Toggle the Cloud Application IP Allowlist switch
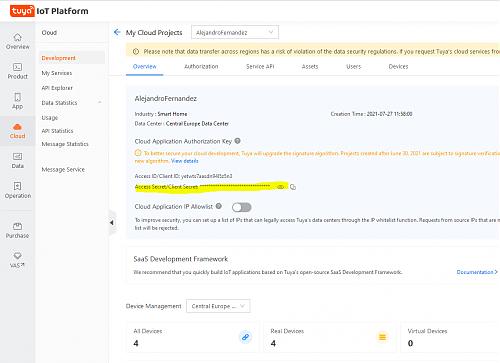This screenshot has height=363, width=500. point(242,207)
